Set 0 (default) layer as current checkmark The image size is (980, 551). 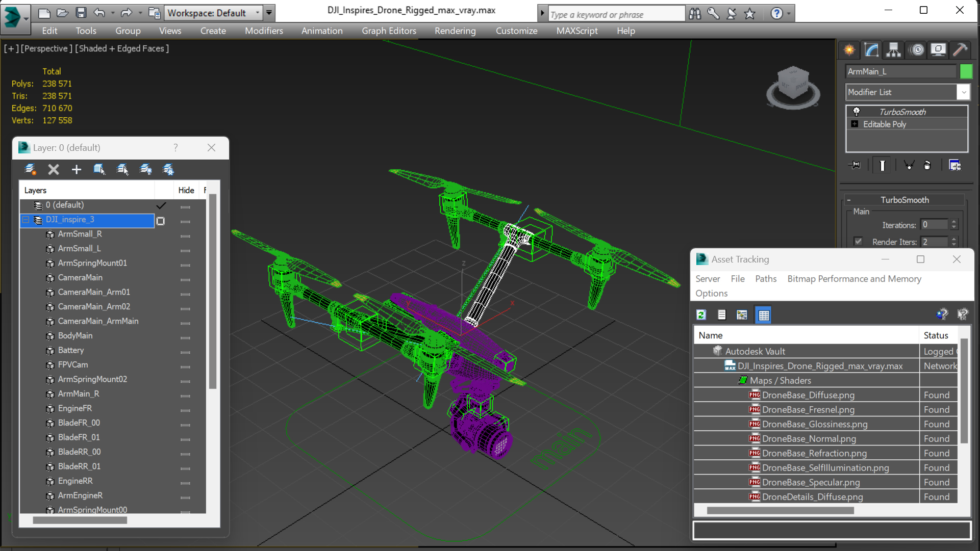point(161,205)
